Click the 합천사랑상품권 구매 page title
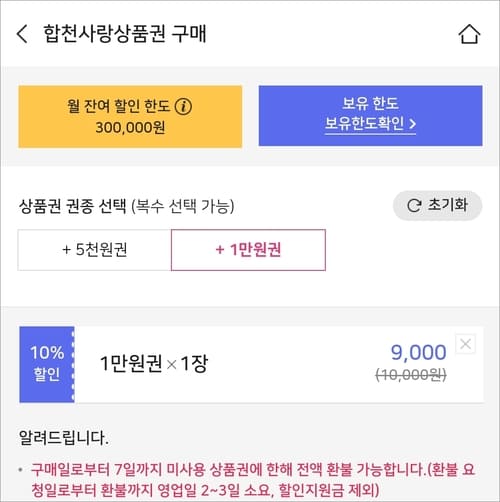Viewport: 500px width, 502px height. point(125,34)
